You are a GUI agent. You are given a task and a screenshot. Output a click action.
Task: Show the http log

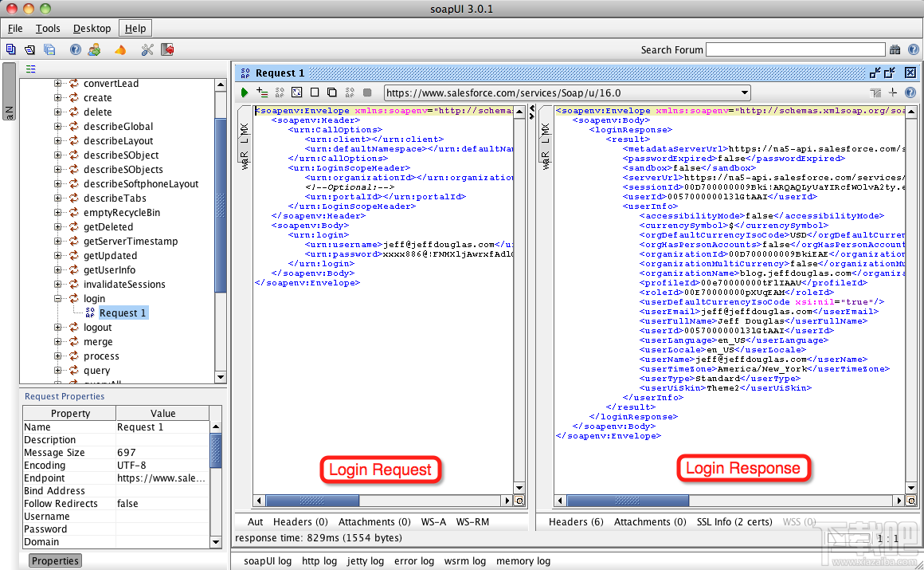(x=319, y=561)
